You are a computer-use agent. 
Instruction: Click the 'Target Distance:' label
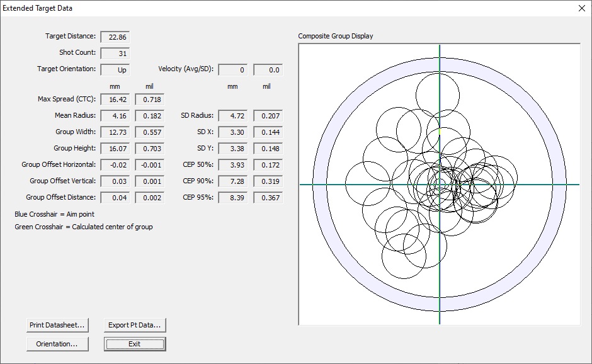[71, 36]
